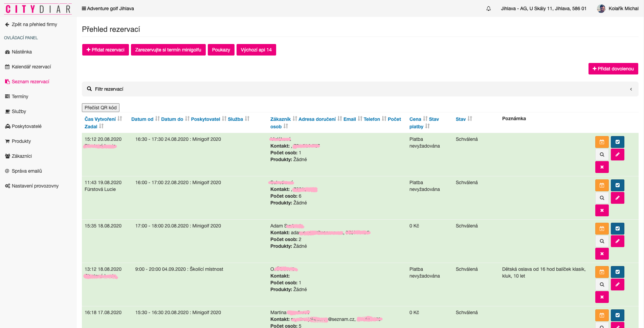The width and height of the screenshot is (644, 328).
Task: Click blue checkmark icon in Školící místnost row
Action: point(617,272)
